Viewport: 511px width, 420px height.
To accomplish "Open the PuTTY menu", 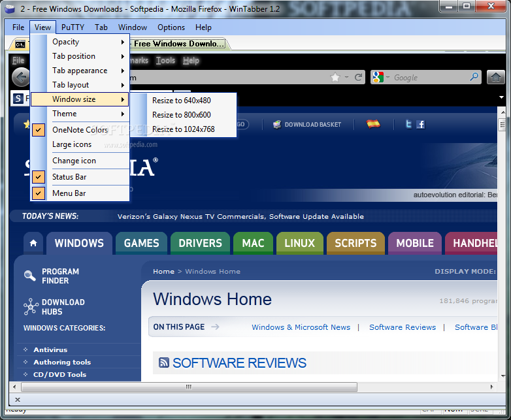I will tap(73, 27).
